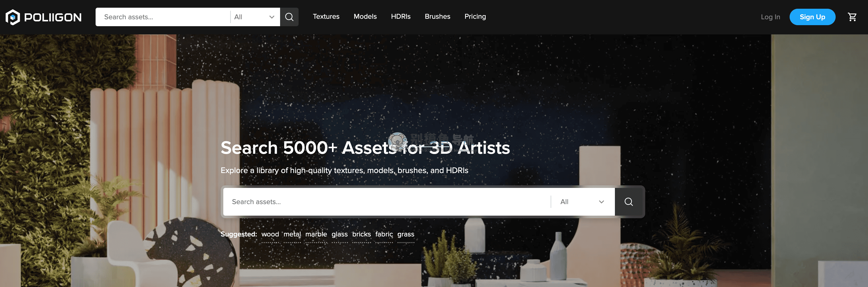Viewport: 868px width, 287px height.
Task: Select the suggested term marble
Action: (316, 234)
